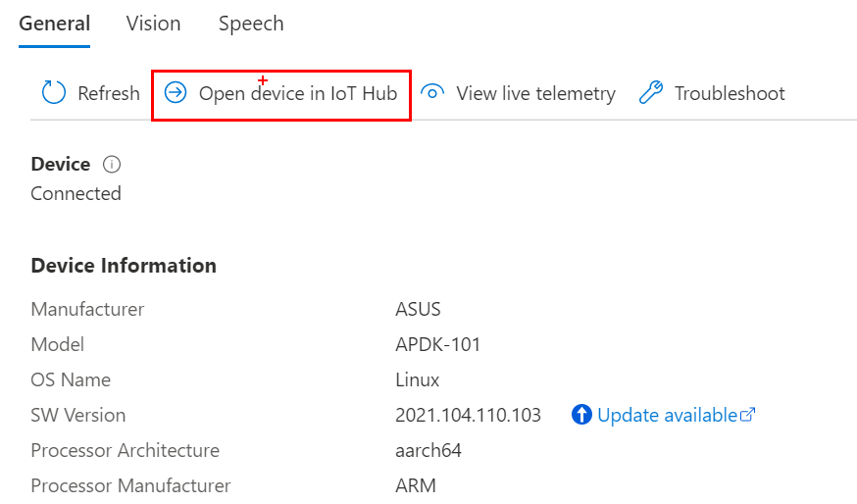Click the Troubleshoot text label
The width and height of the screenshot is (857, 504).
tap(730, 93)
